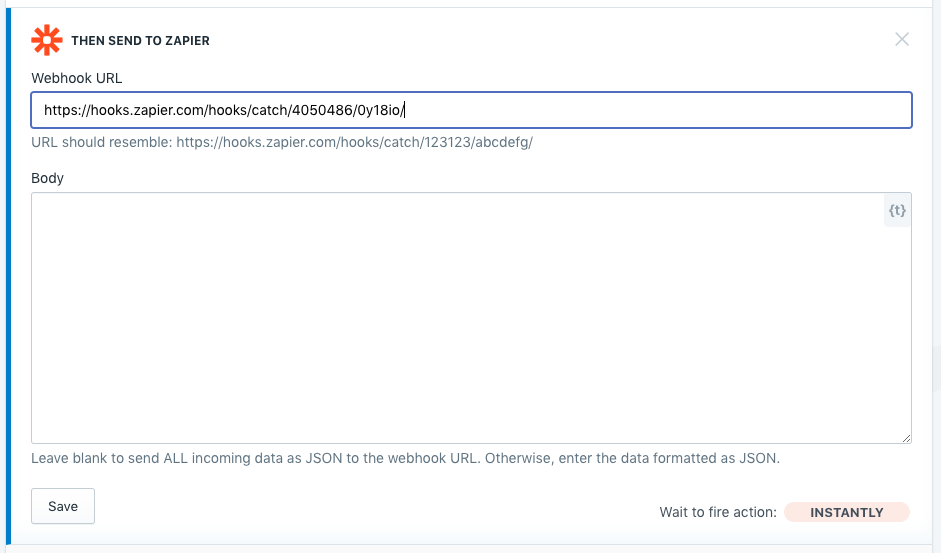Focus the Webhook URL input field

(471, 110)
